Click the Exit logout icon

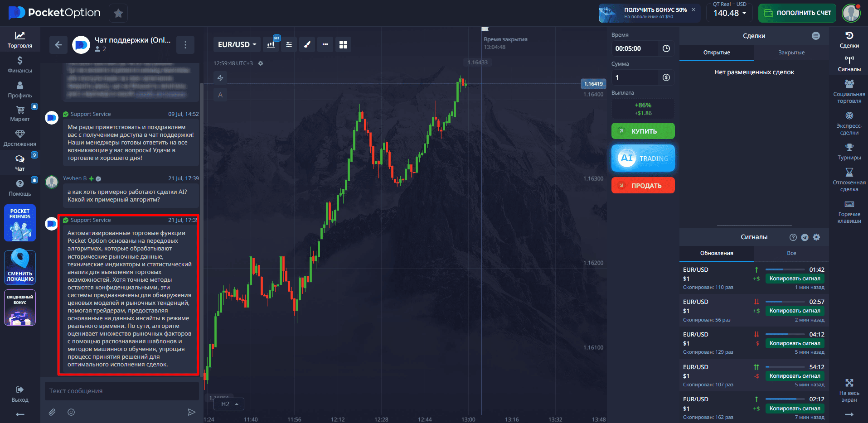pyautogui.click(x=20, y=394)
